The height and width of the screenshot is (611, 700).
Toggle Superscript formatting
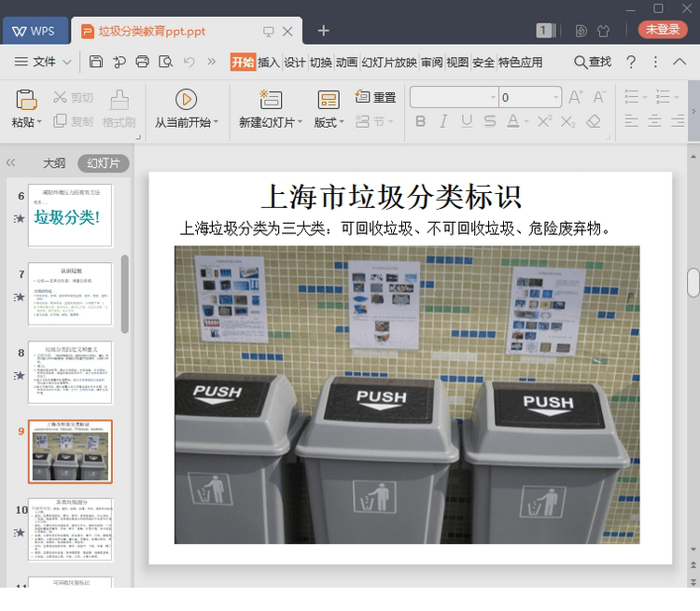pos(545,121)
